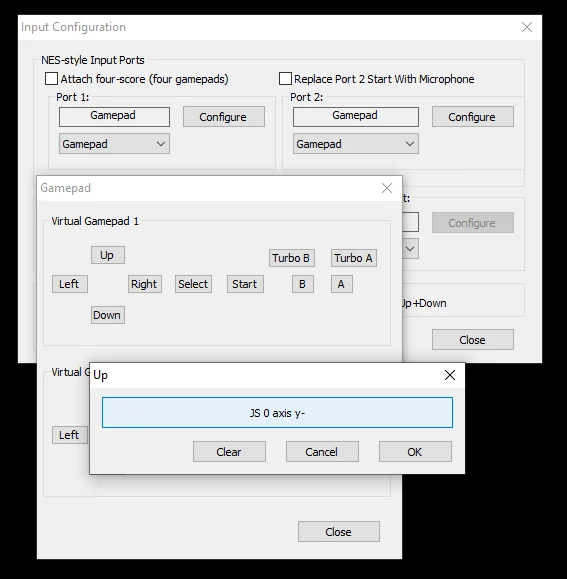The width and height of the screenshot is (567, 579).
Task: Select the Up mapping button
Action: pyautogui.click(x=108, y=255)
